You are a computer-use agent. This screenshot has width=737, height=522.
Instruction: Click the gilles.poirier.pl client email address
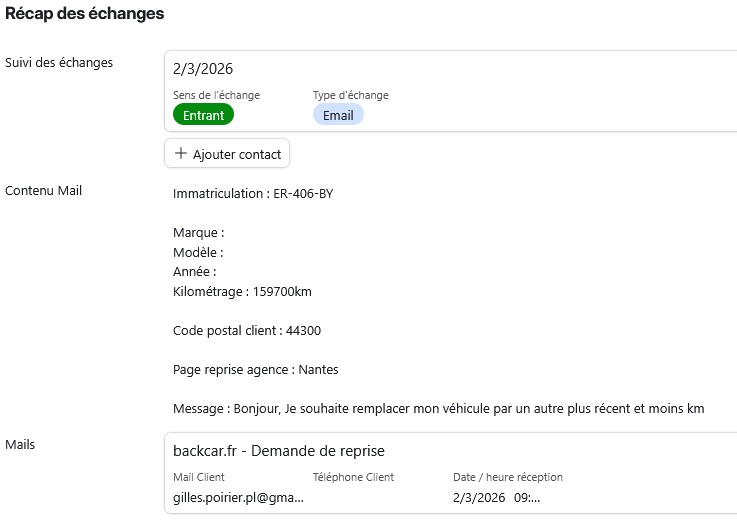coord(238,497)
